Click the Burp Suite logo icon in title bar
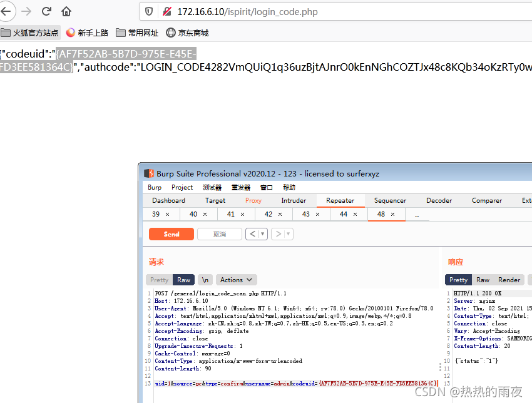532x403 pixels. 149,173
